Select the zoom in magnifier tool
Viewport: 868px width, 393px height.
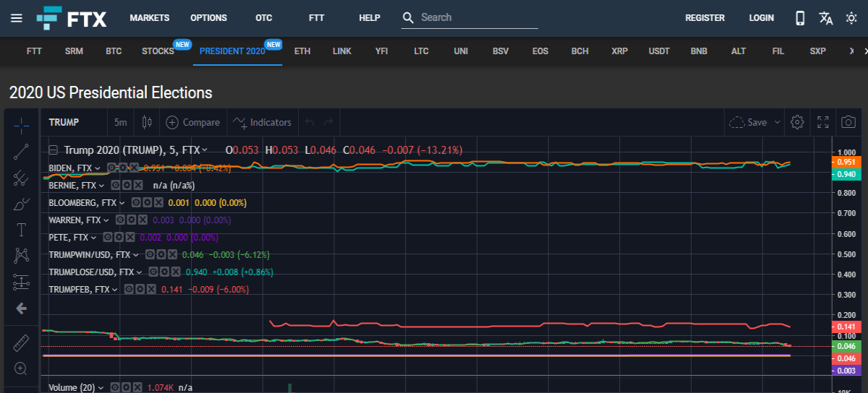pos(21,369)
